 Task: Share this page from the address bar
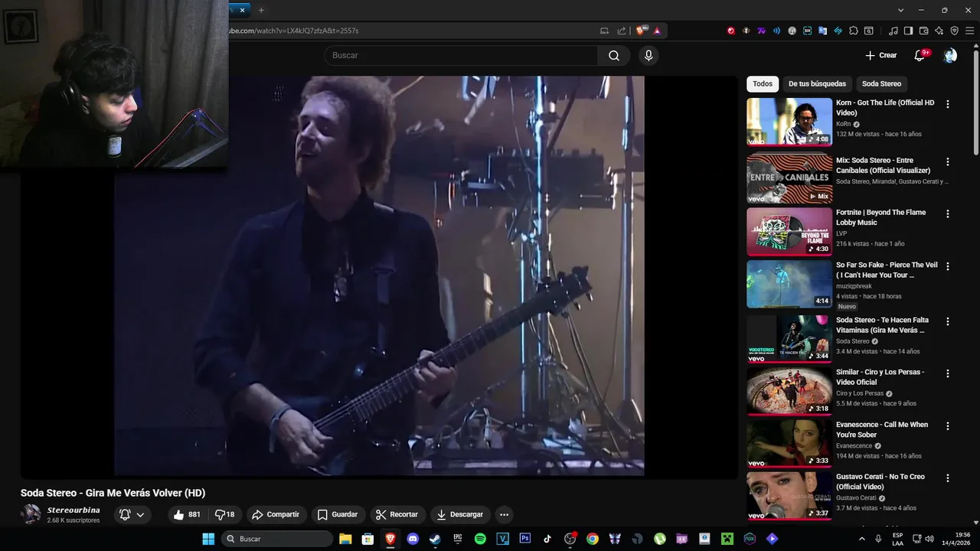click(x=622, y=31)
